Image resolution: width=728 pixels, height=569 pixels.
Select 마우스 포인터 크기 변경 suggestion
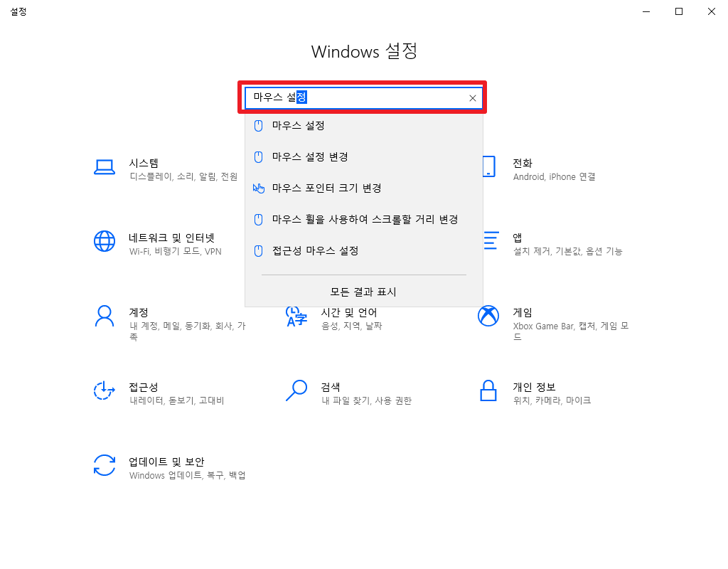(363, 188)
